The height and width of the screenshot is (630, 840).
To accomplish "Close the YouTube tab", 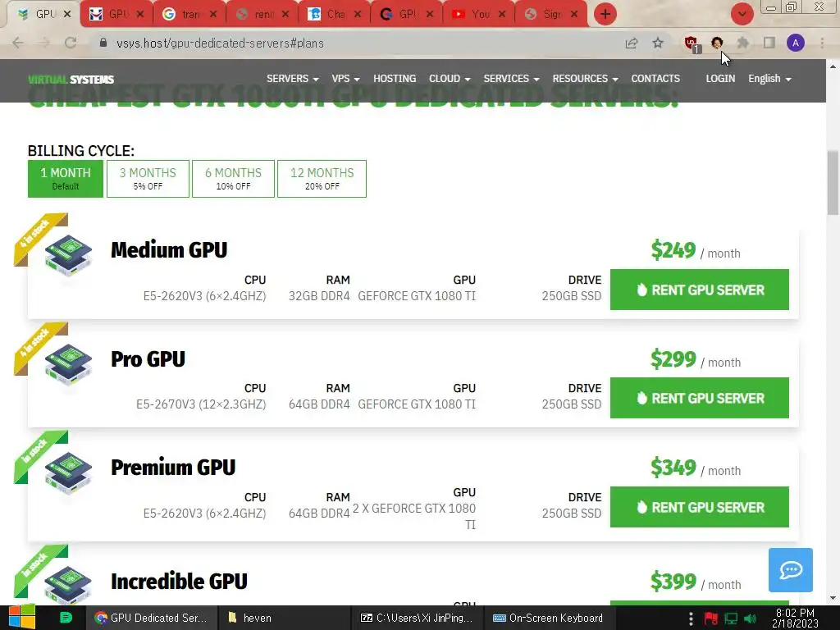I will click(502, 14).
